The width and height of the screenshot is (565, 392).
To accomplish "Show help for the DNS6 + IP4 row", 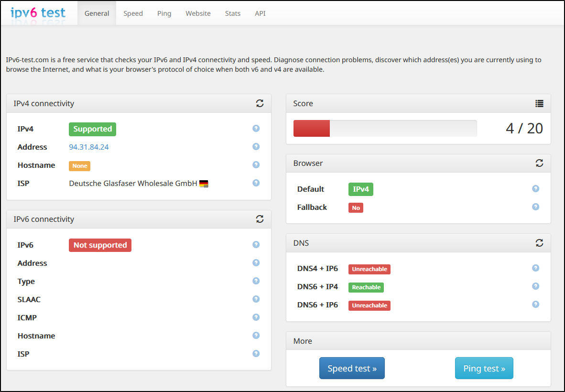I will (x=535, y=286).
